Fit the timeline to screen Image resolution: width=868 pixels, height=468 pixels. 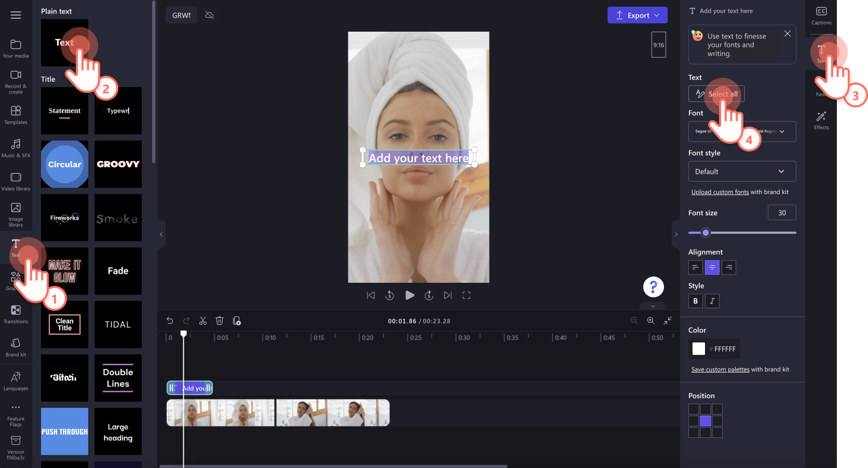pyautogui.click(x=668, y=321)
